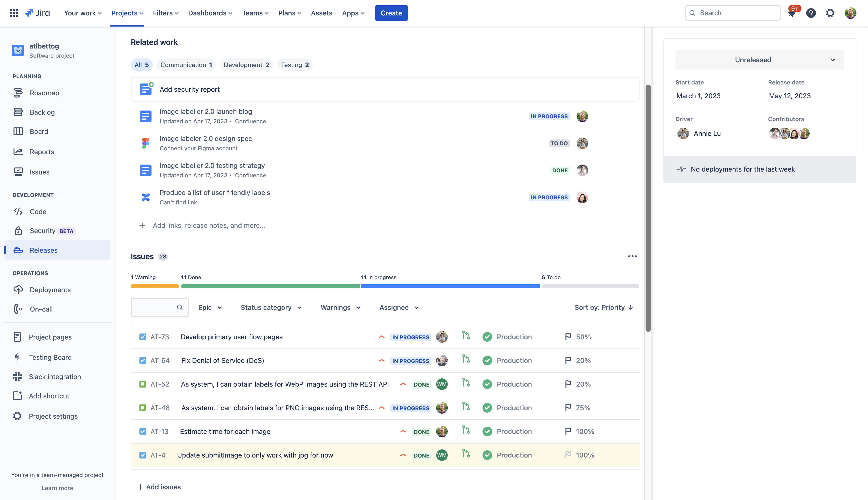
Task: Click the issues search input field
Action: 160,307
